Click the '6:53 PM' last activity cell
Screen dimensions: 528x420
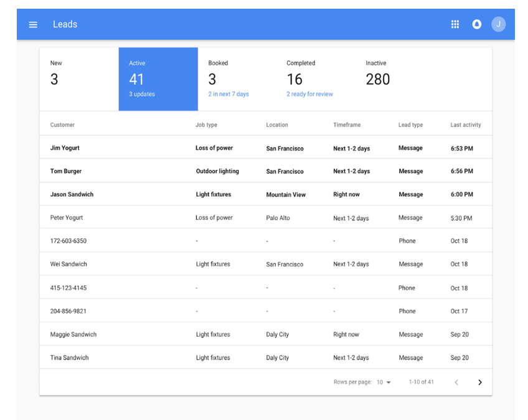click(461, 149)
